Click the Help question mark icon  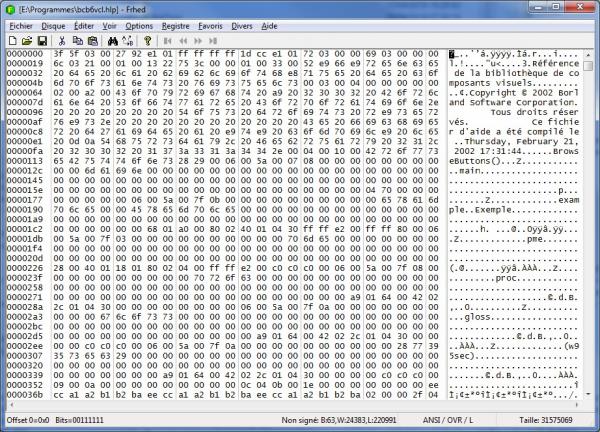point(146,41)
